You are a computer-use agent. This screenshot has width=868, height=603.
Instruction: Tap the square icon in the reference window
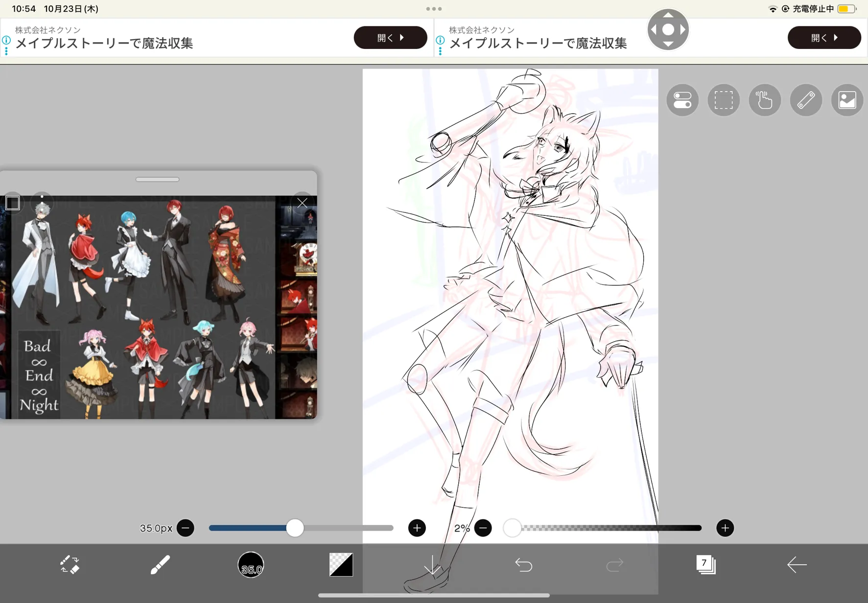click(x=13, y=203)
